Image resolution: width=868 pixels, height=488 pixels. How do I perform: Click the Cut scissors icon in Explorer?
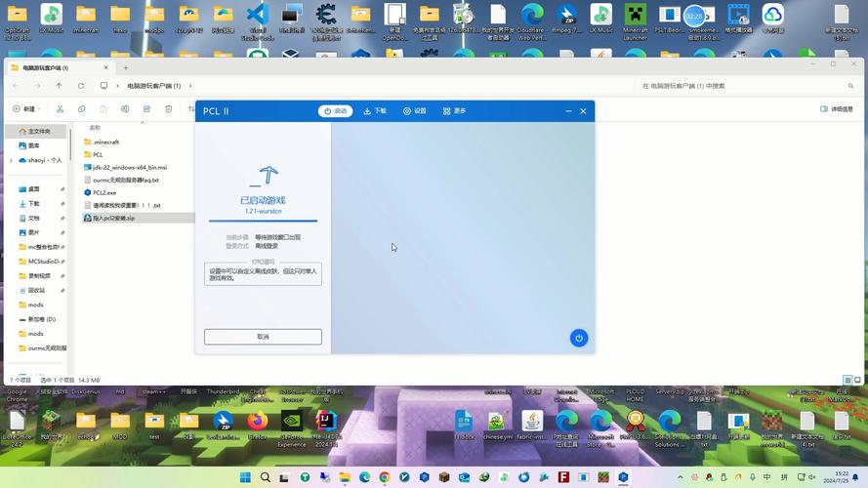[x=60, y=109]
